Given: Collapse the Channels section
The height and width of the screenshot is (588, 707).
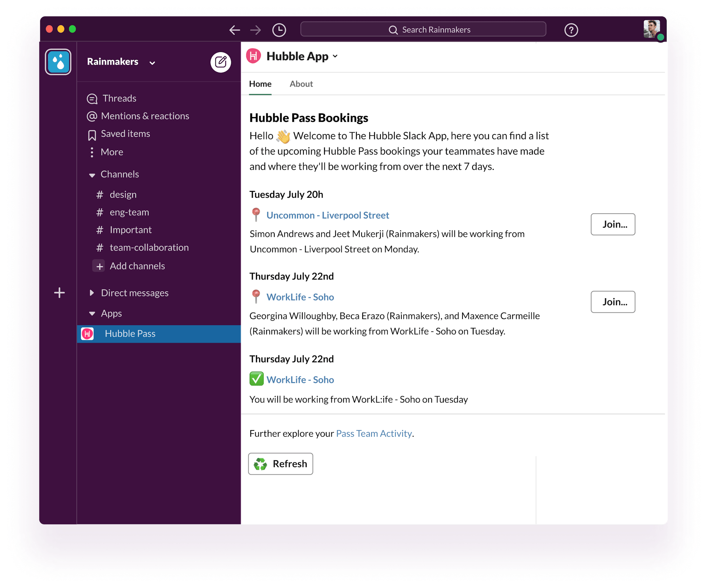Looking at the screenshot, I should tap(92, 175).
